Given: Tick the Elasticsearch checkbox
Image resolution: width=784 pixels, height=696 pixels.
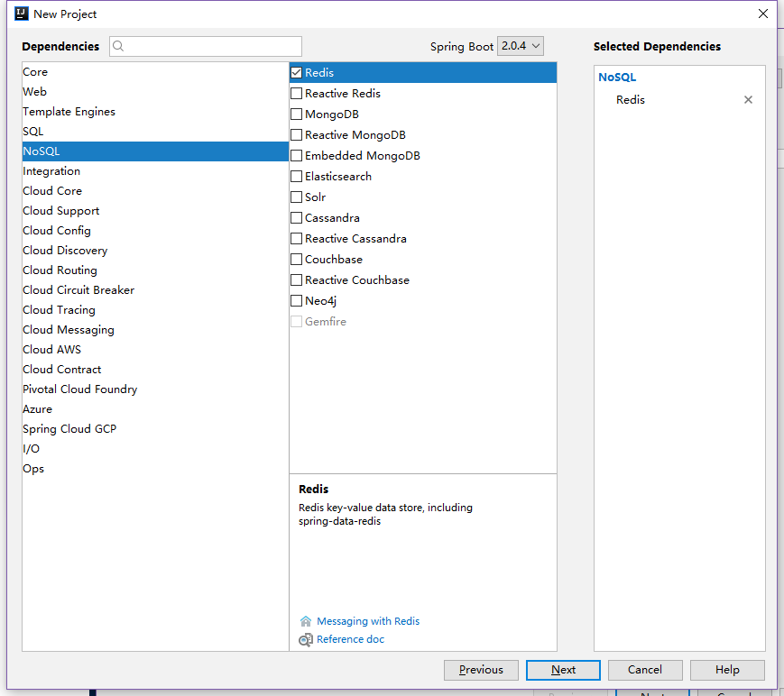Looking at the screenshot, I should [296, 177].
